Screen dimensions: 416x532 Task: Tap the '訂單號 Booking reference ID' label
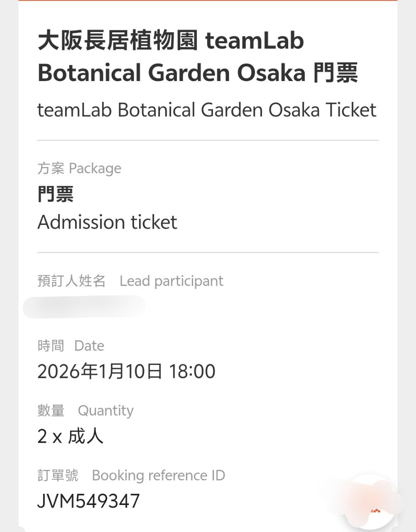click(131, 475)
